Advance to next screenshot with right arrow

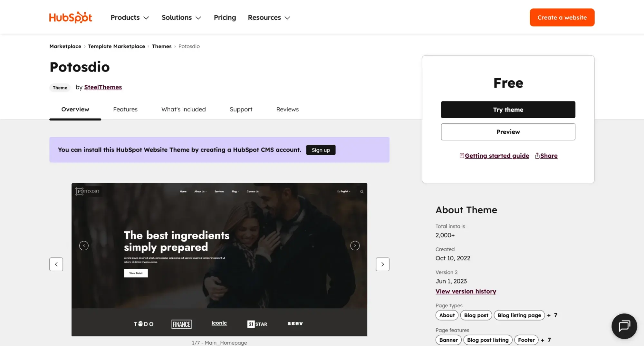point(382,264)
